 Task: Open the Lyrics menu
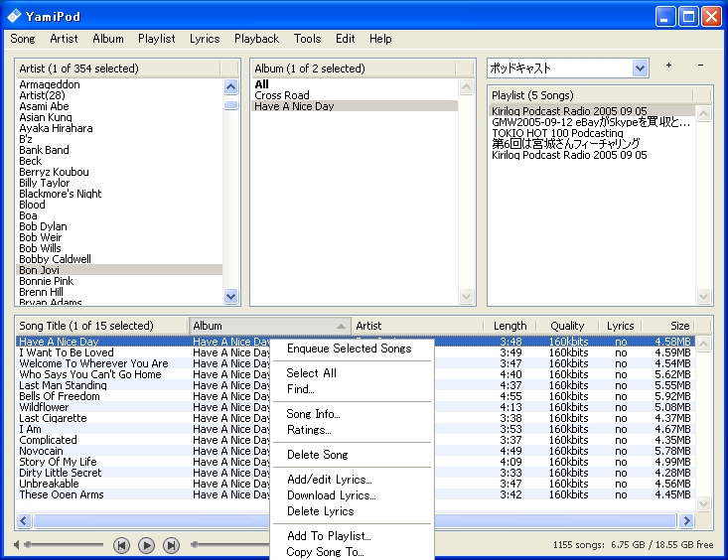point(205,39)
